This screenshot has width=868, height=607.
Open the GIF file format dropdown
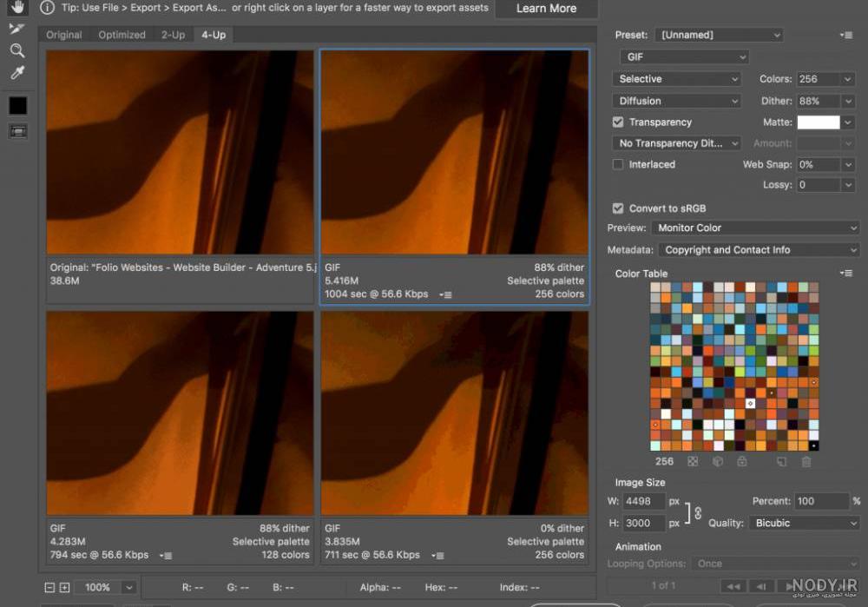[x=684, y=56]
